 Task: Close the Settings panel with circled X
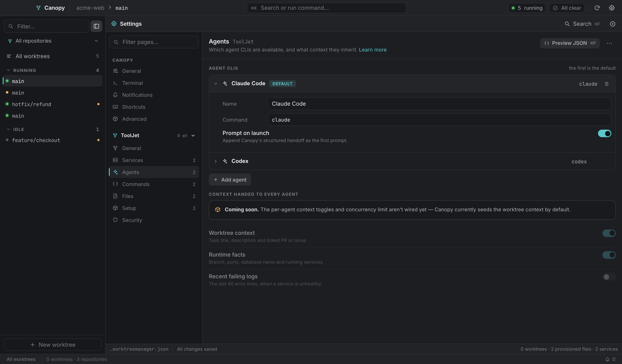point(612,24)
